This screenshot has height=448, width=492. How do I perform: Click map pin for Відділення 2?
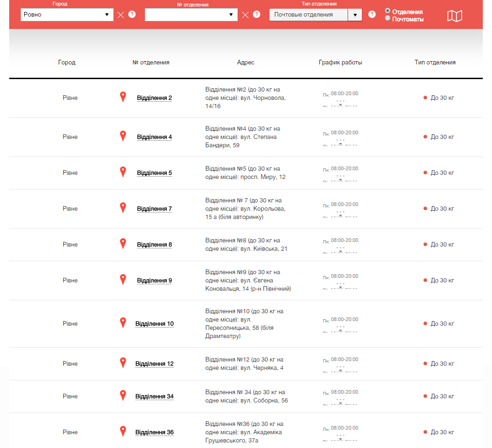pyautogui.click(x=123, y=97)
